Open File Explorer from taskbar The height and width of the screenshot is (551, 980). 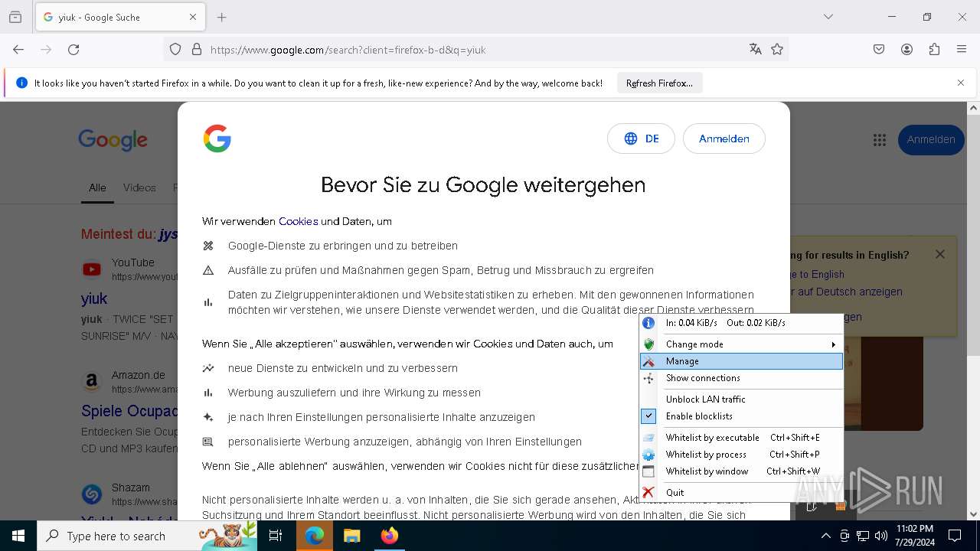click(x=351, y=536)
